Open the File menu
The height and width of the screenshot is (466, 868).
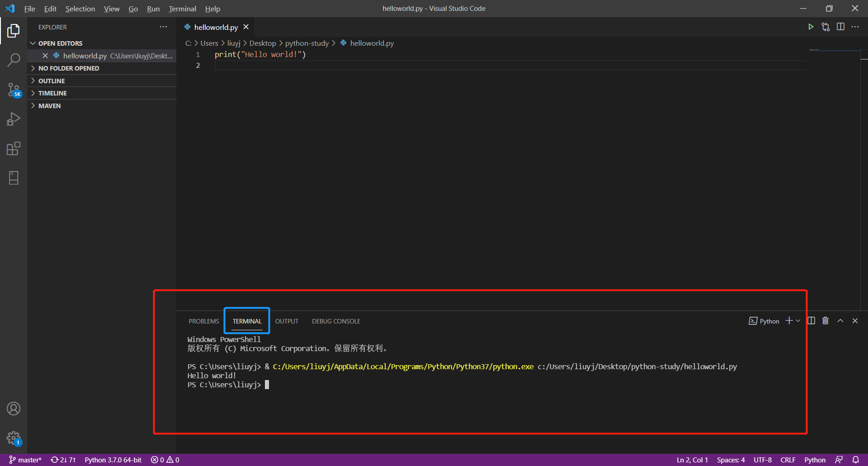point(29,9)
